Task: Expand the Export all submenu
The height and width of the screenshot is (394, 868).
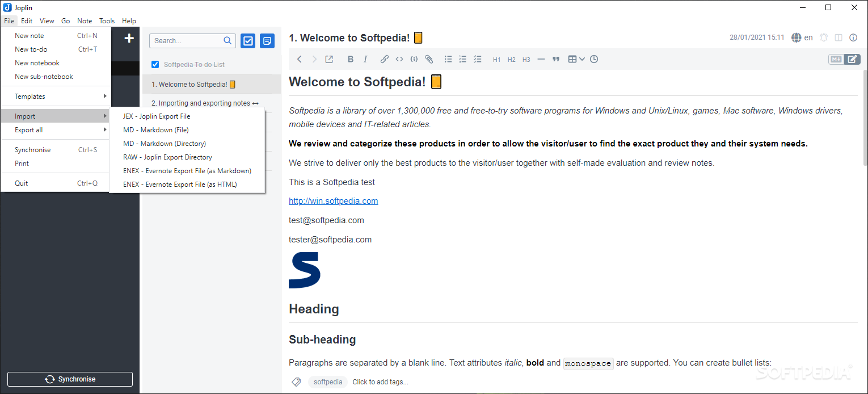Action: coord(56,130)
